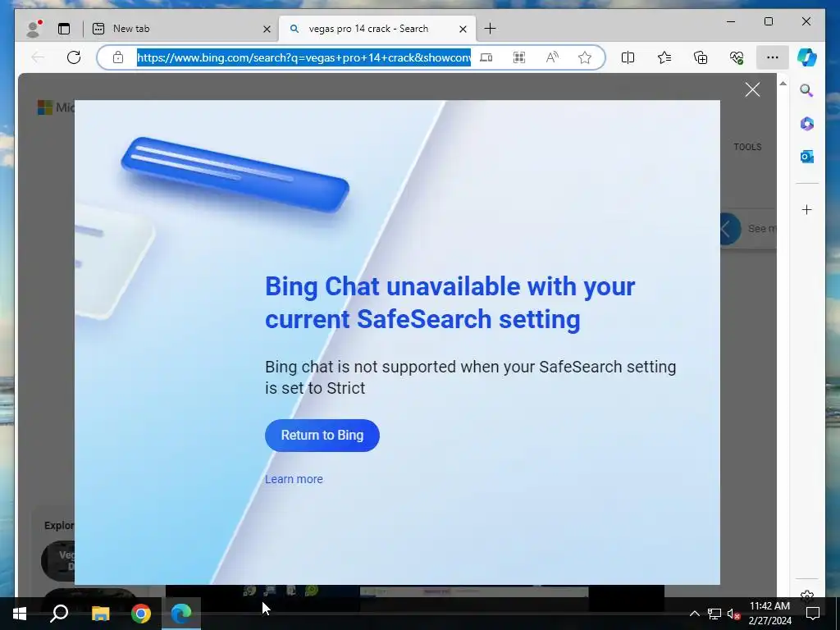This screenshot has height=630, width=840.
Task: Open the notifications action center
Action: click(813, 614)
